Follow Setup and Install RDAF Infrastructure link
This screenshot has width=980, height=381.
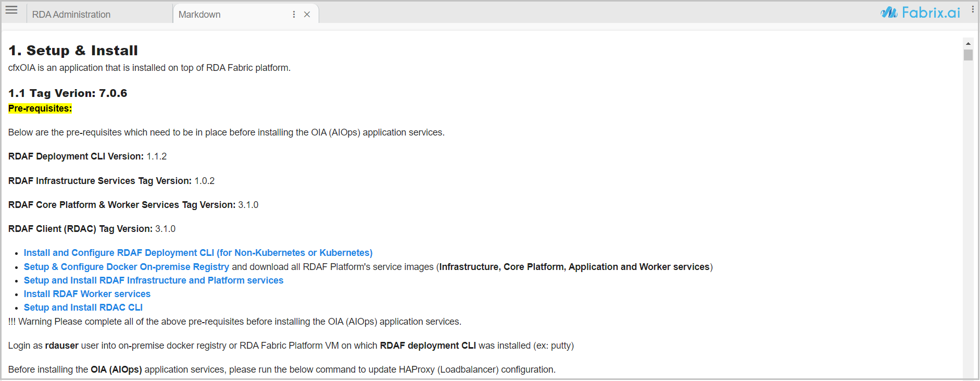[154, 280]
